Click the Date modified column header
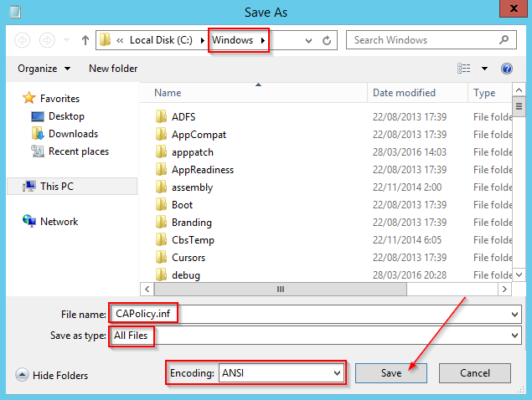The width and height of the screenshot is (532, 400). (405, 93)
